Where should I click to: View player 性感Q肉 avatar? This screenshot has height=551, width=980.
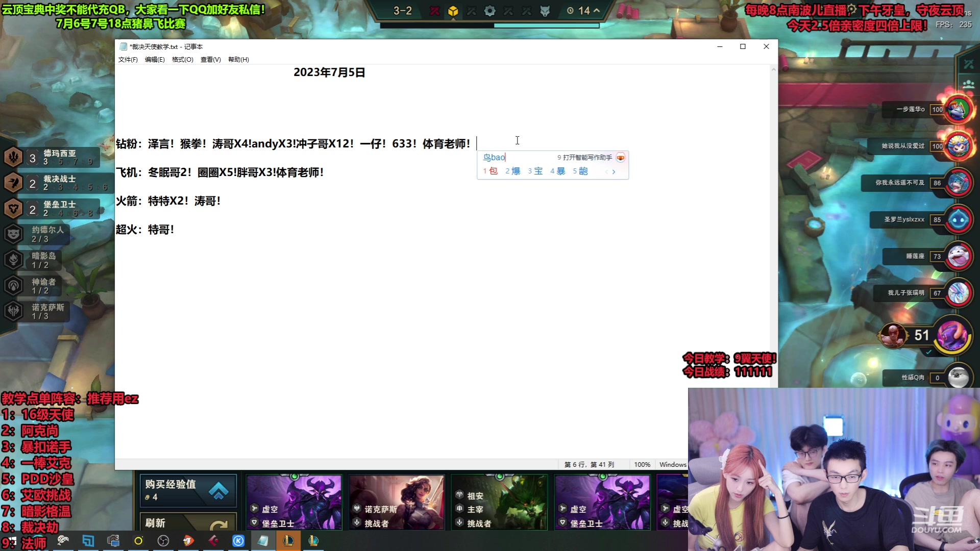(x=959, y=378)
